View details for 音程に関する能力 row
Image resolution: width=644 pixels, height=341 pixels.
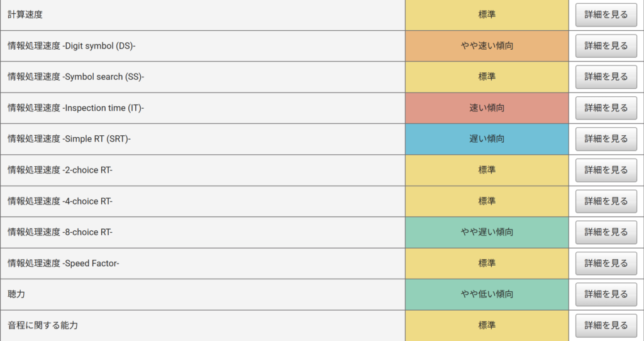[606, 325]
